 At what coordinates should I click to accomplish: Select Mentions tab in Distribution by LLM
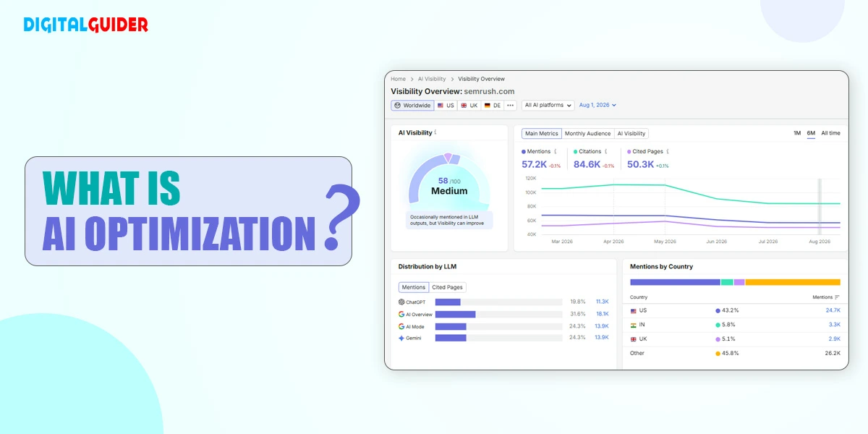click(x=414, y=287)
